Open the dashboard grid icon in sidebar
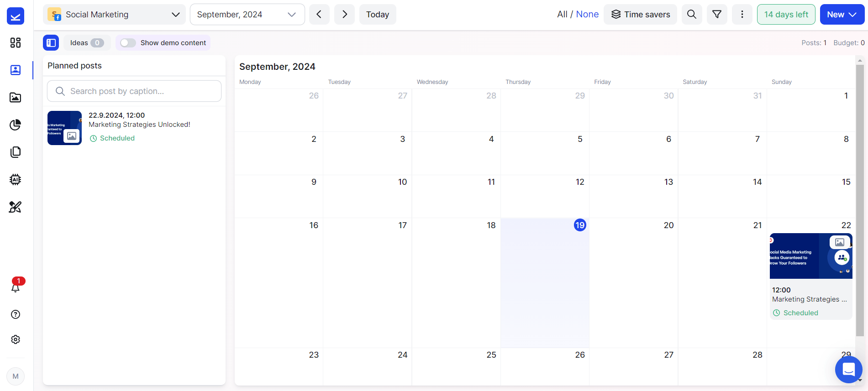Screen dimensions: 868x391 (x=16, y=42)
